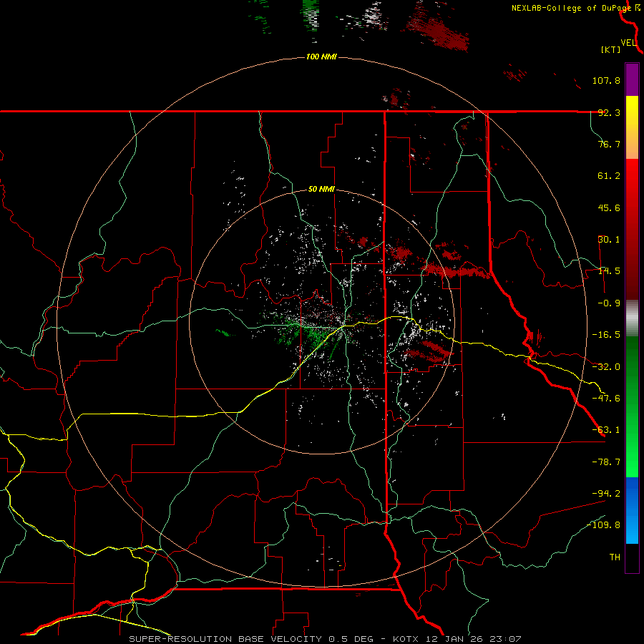Image resolution: width=644 pixels, height=644 pixels.
Task: Click the 92.3 legend value
Action: [609, 112]
